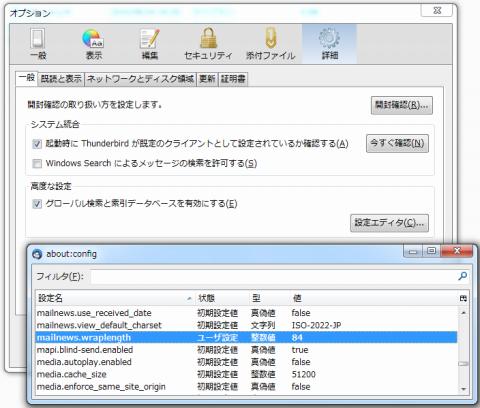This screenshot has width=480, height=408.
Task: Sort by the 状態 column header
Action: [221, 298]
